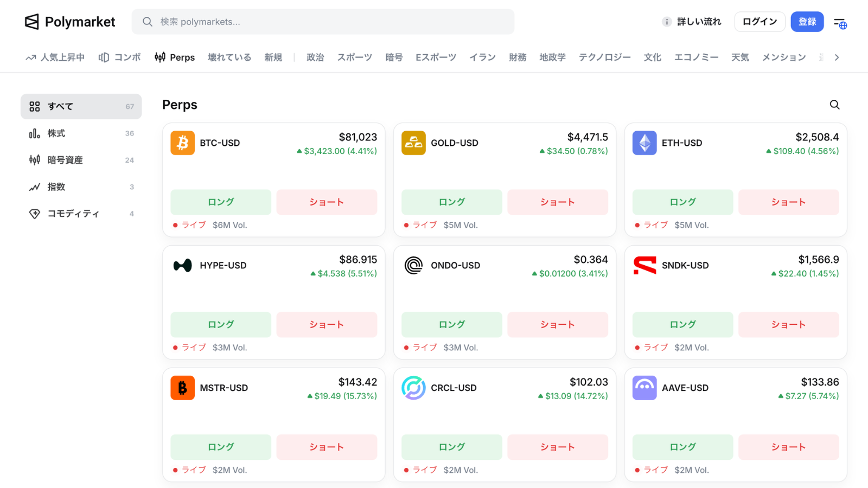868x488 pixels.
Task: Open the language and menu settings icon
Action: (x=840, y=22)
